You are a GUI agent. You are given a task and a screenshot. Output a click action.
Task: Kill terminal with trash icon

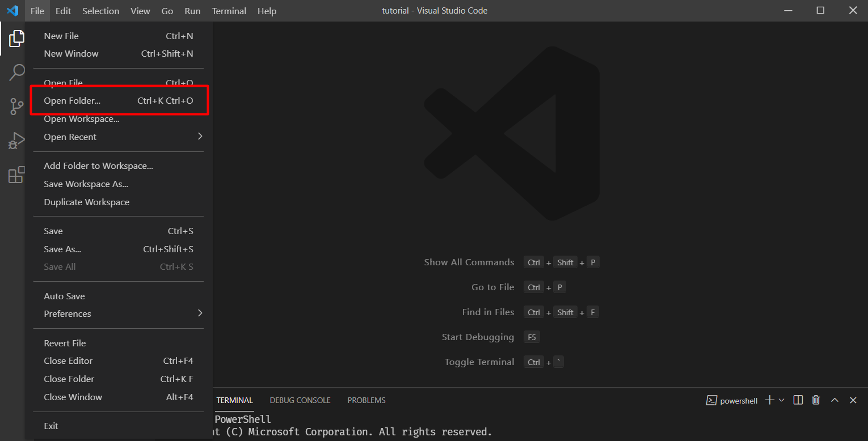coord(816,400)
